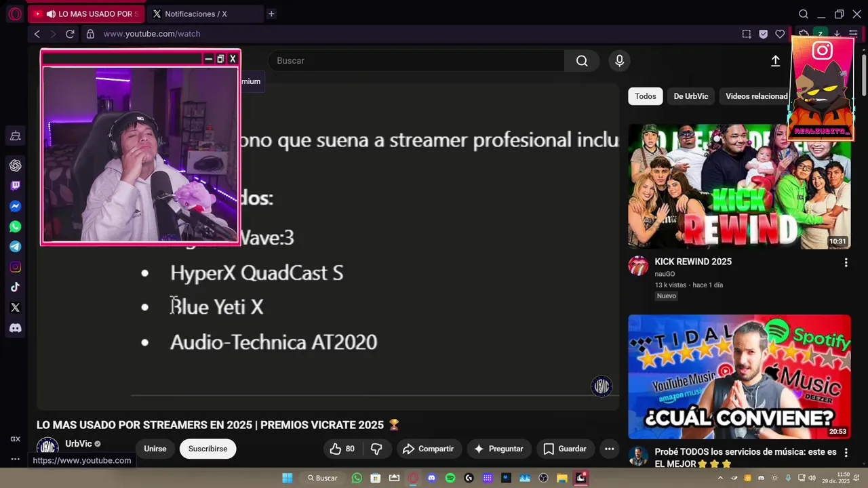Open Twitch in the Opera sidebar

point(15,186)
